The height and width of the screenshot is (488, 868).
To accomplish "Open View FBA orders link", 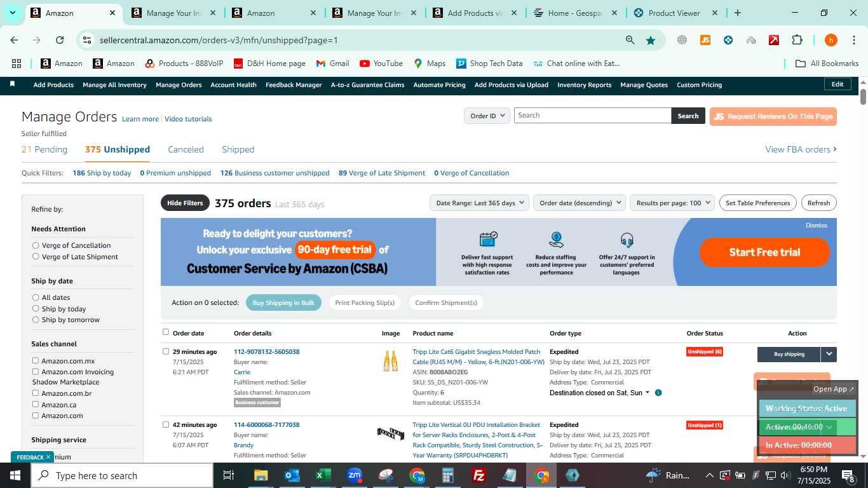I will [x=801, y=149].
